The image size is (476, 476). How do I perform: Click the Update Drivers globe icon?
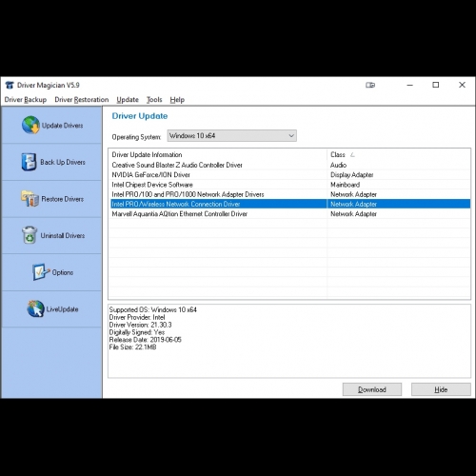[30, 125]
